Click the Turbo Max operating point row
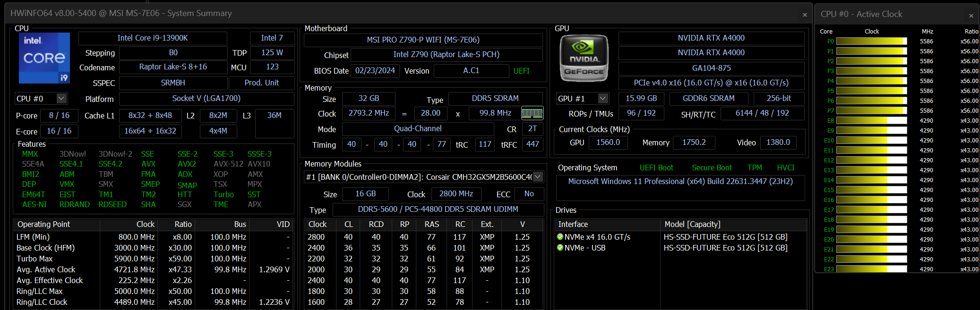Image resolution: width=980 pixels, height=310 pixels. (x=153, y=259)
